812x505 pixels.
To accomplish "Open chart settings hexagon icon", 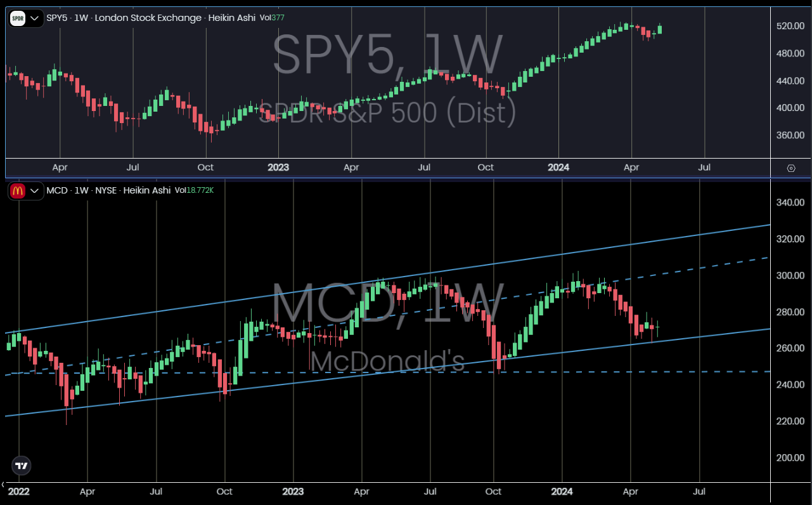I will click(x=790, y=168).
